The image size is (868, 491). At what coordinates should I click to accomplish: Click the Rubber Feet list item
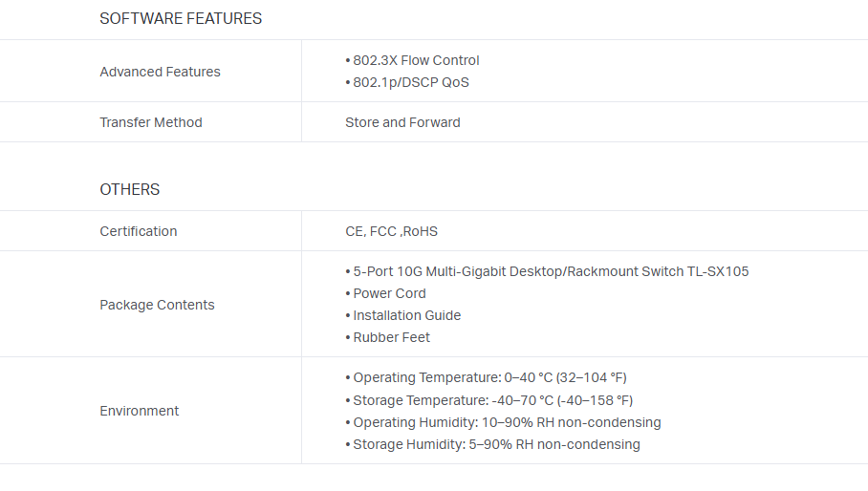tap(391, 337)
